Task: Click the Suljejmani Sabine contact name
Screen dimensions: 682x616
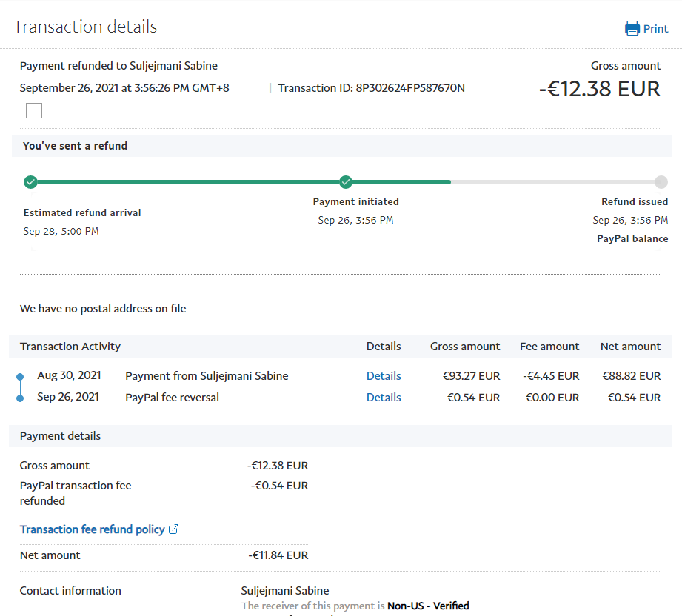Action: [x=285, y=591]
